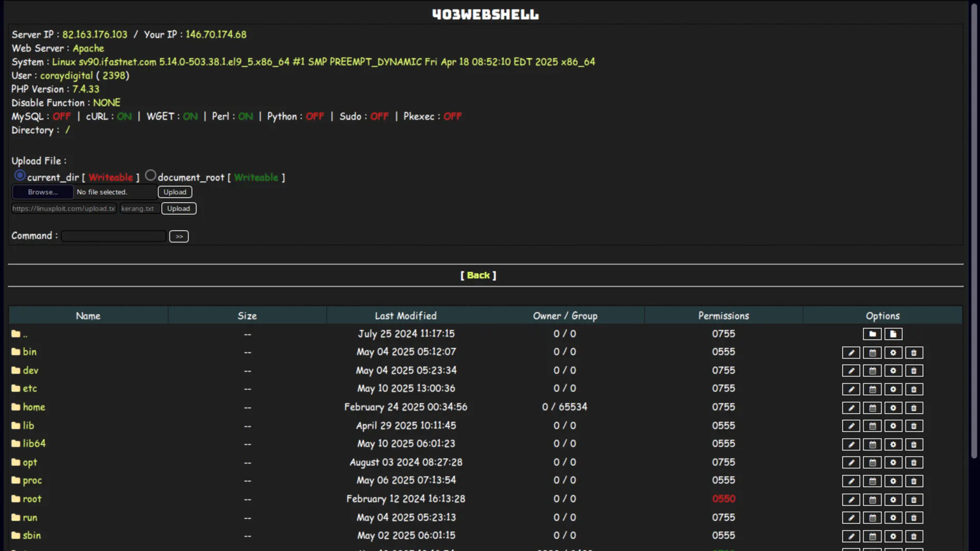Click the gear icon in the home row

[x=893, y=408]
